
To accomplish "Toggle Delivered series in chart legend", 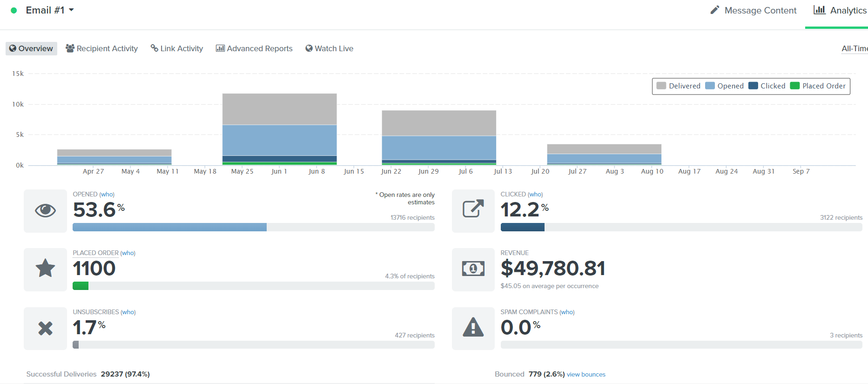I will pyautogui.click(x=679, y=86).
